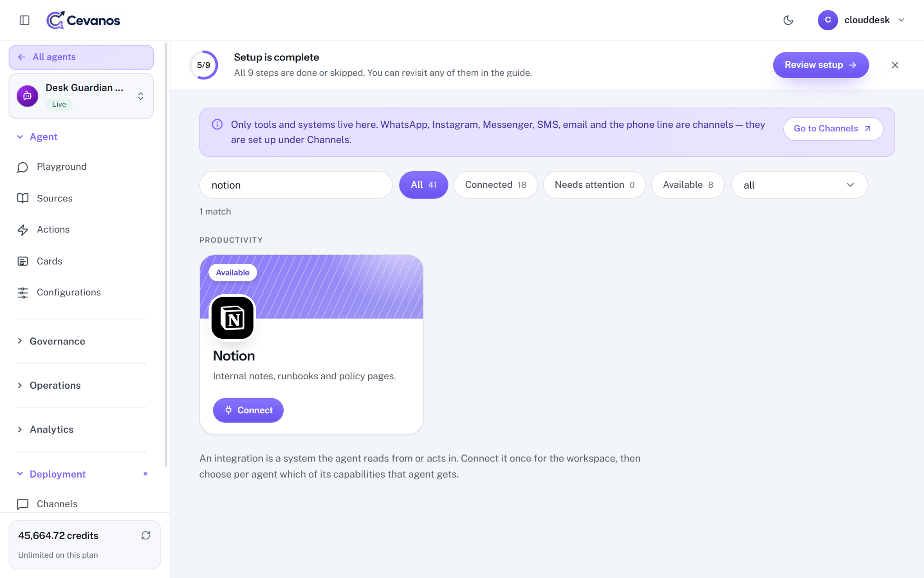Open the category dropdown set to all
The image size is (924, 578).
coord(799,185)
